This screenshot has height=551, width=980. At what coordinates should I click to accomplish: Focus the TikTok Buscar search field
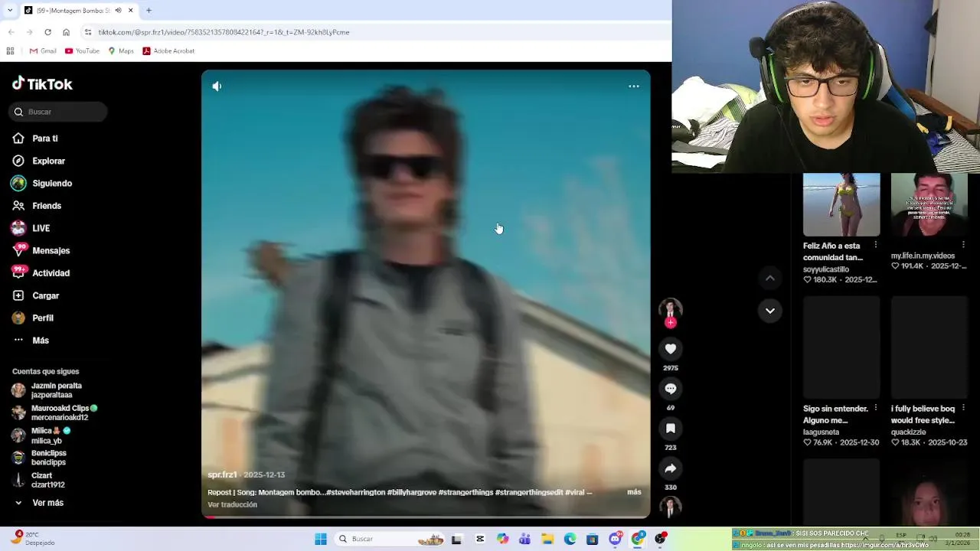pyautogui.click(x=58, y=112)
